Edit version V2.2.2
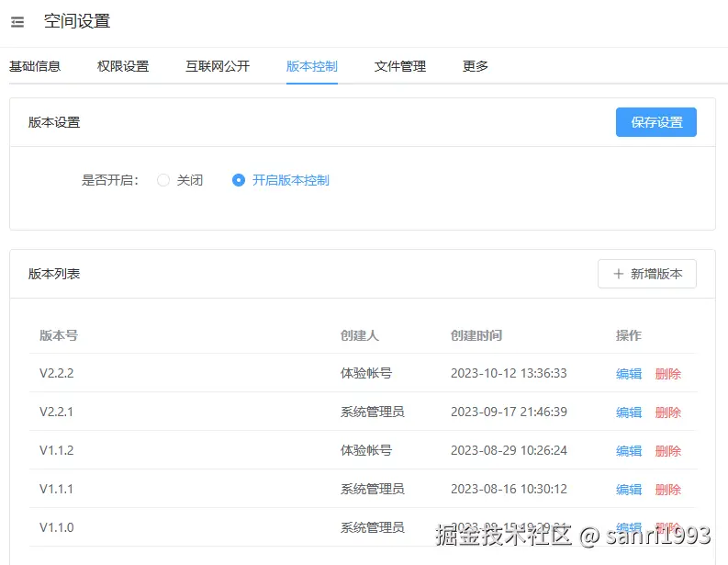 629,374
